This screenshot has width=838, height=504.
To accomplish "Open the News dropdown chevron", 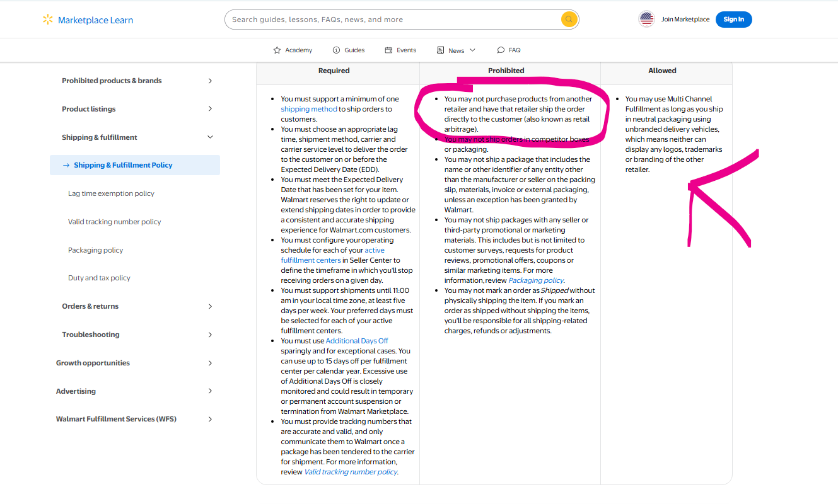I will tap(472, 50).
